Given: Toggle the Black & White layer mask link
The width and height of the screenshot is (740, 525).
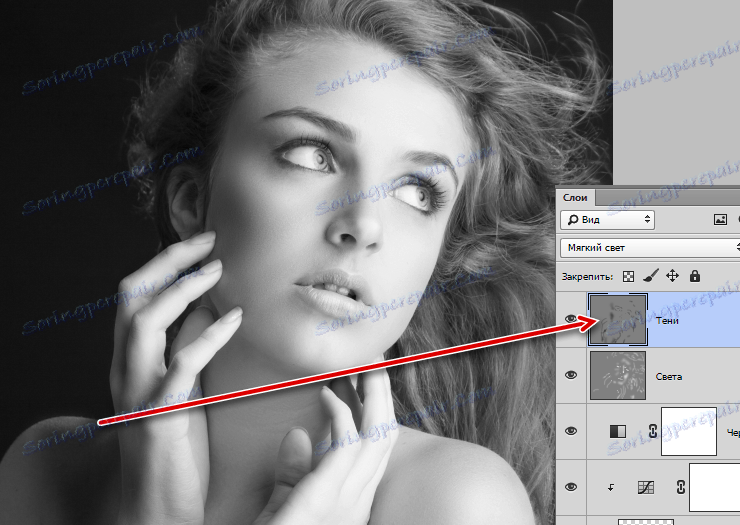Looking at the screenshot, I should tap(653, 431).
